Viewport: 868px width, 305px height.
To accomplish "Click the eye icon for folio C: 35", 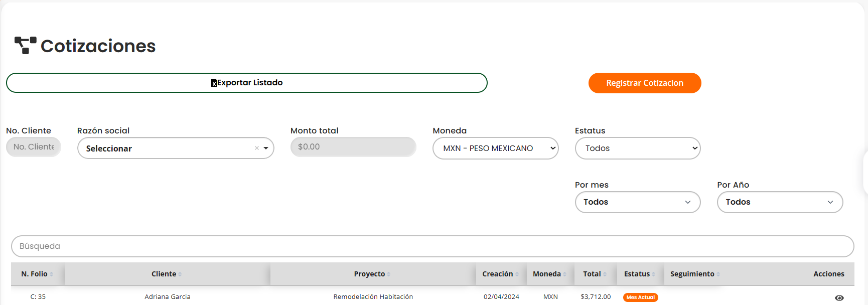I will [x=839, y=297].
